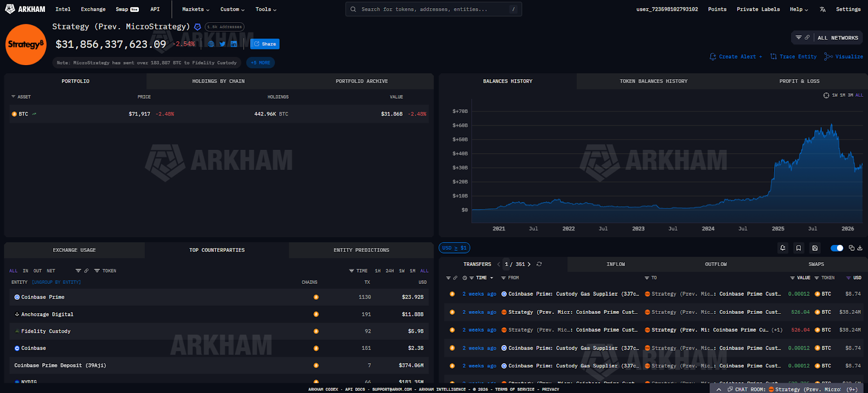Click filter icon before ASSET column
Viewport: 868px width, 393px height.
14,97
